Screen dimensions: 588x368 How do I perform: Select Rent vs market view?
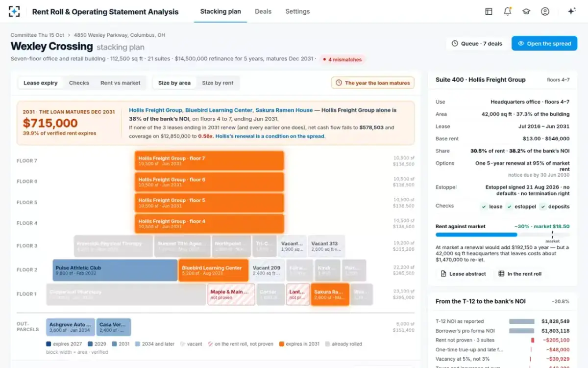point(120,83)
